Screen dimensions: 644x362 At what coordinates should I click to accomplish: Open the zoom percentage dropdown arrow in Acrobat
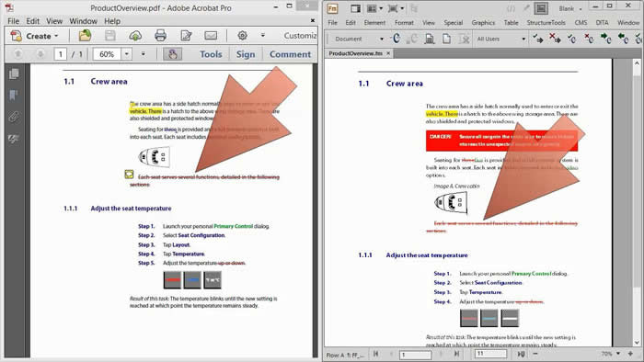pos(127,54)
